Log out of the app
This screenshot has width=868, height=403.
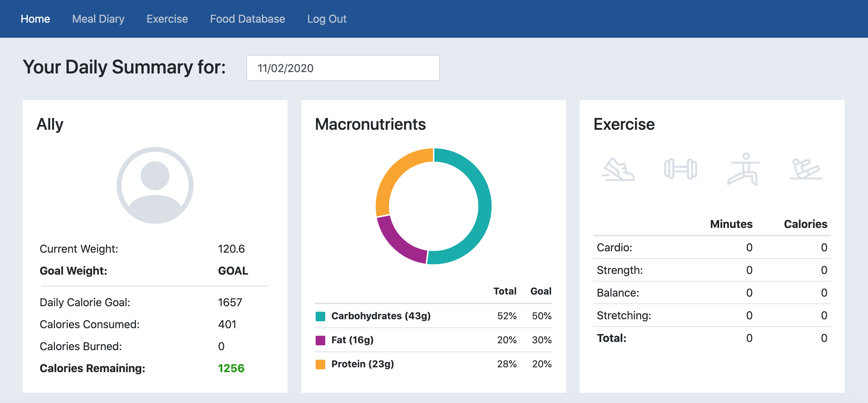click(x=327, y=19)
